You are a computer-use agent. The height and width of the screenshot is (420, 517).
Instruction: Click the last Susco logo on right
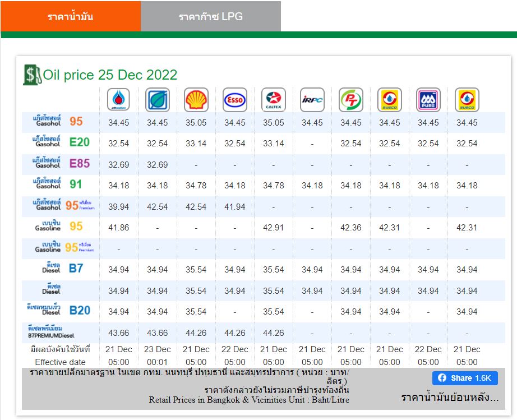pyautogui.click(x=467, y=100)
